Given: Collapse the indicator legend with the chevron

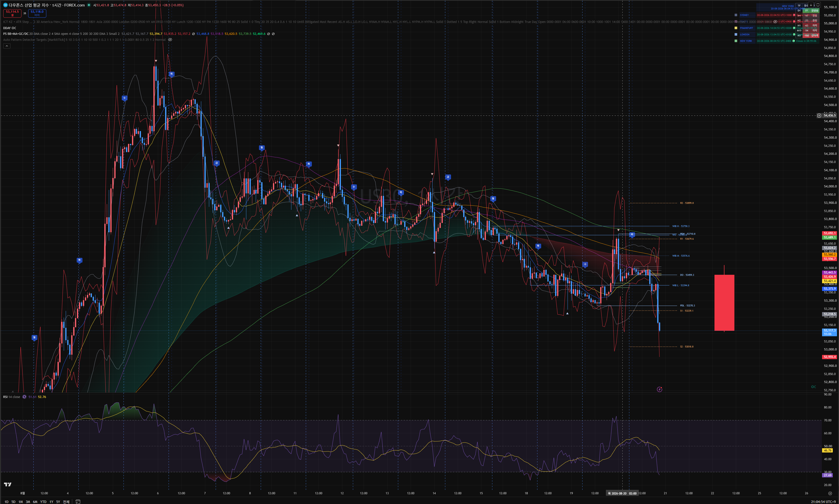Looking at the screenshot, I should tap(7, 46).
